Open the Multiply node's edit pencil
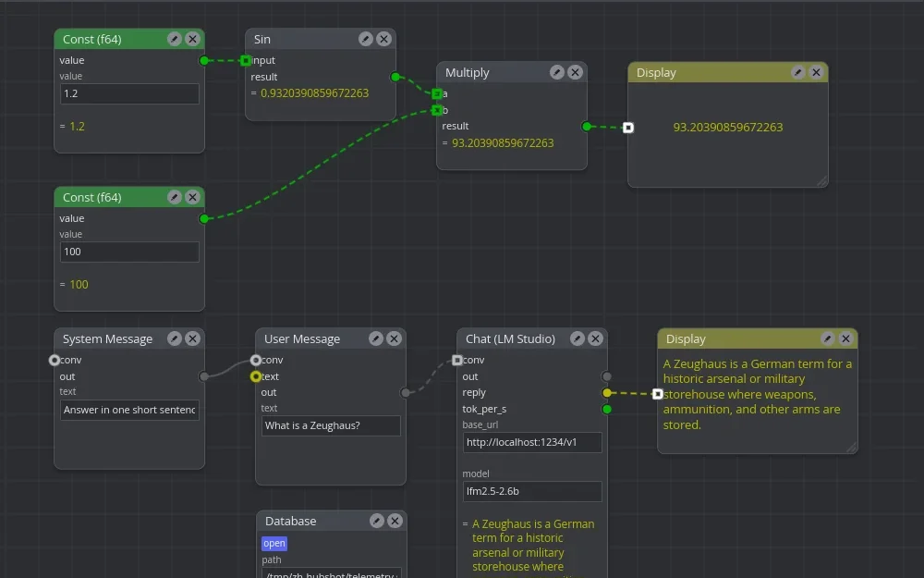 point(557,72)
